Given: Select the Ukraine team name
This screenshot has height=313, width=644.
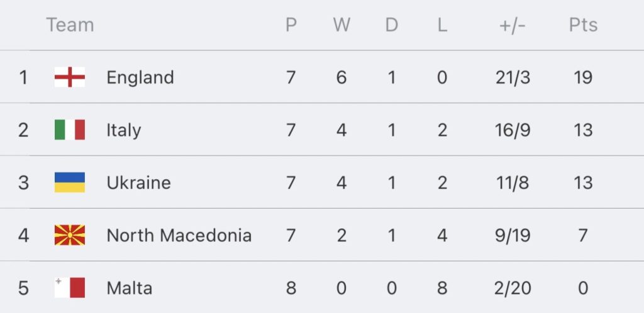Looking at the screenshot, I should coord(138,182).
